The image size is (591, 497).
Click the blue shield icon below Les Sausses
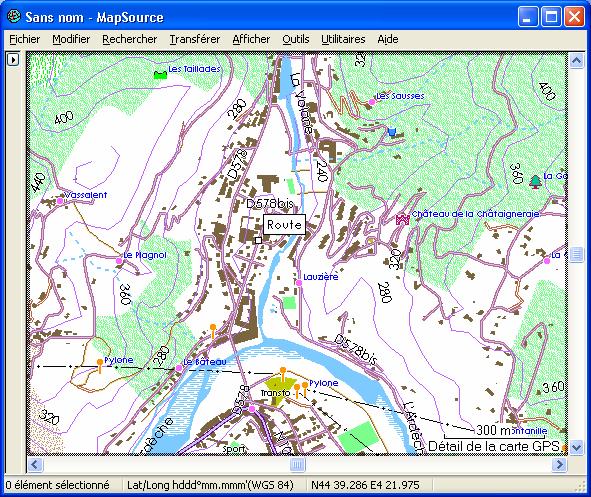[x=392, y=132]
